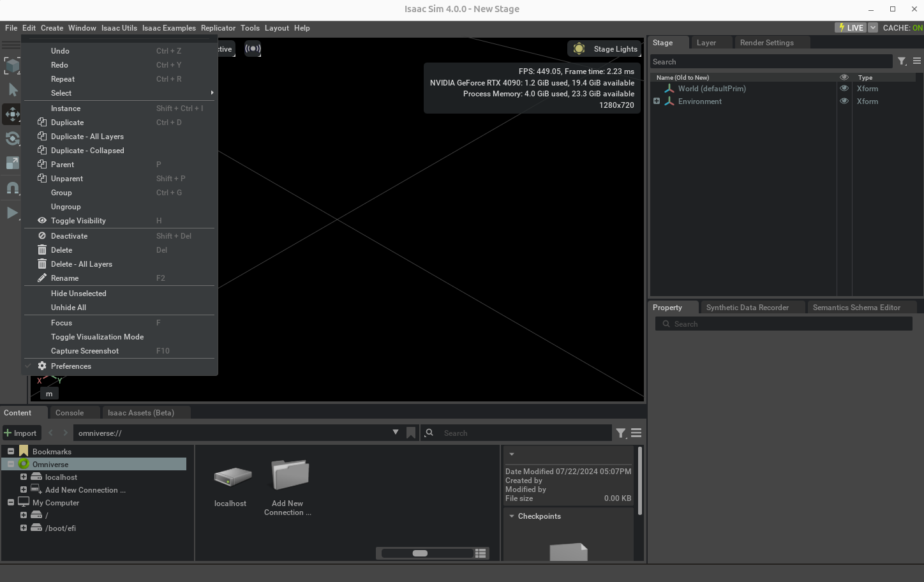Click the Content browser filter funnel icon

(621, 433)
